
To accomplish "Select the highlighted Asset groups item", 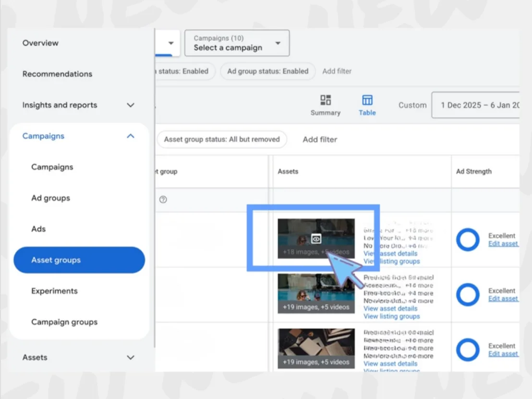I will coord(79,260).
